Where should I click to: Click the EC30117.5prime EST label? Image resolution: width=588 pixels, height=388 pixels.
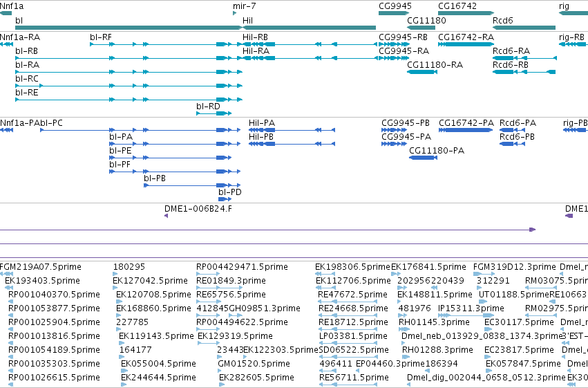coord(519,322)
